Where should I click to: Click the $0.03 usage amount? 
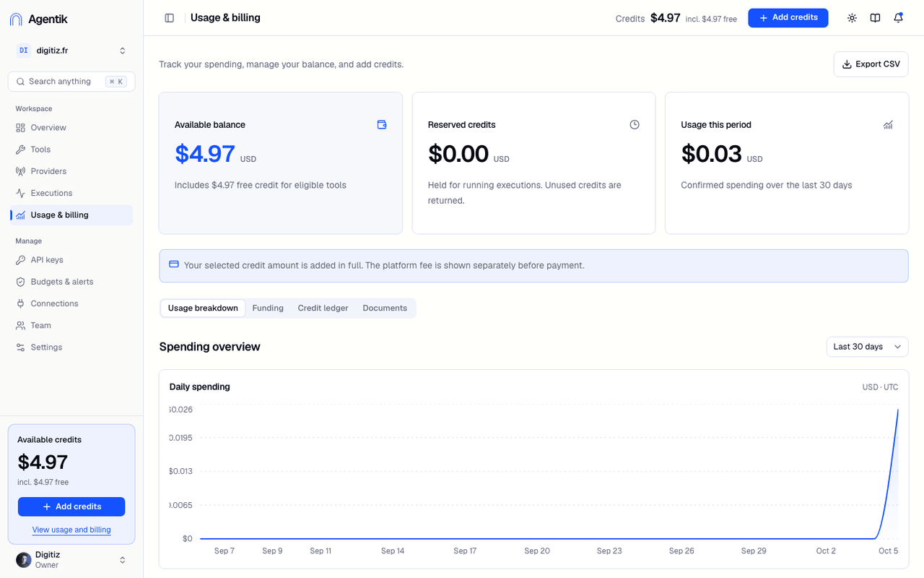pos(711,154)
